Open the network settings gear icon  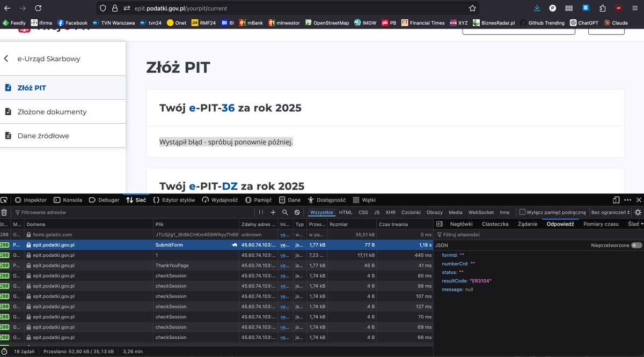click(638, 212)
